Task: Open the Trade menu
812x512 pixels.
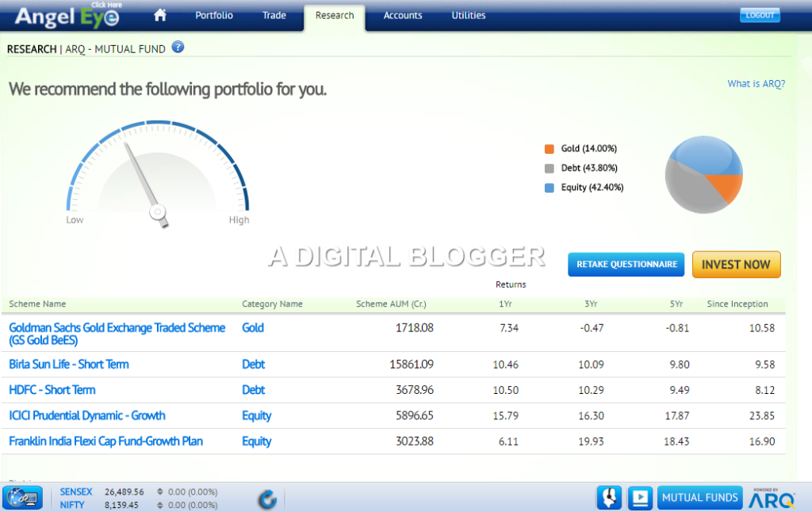Action: pos(274,15)
